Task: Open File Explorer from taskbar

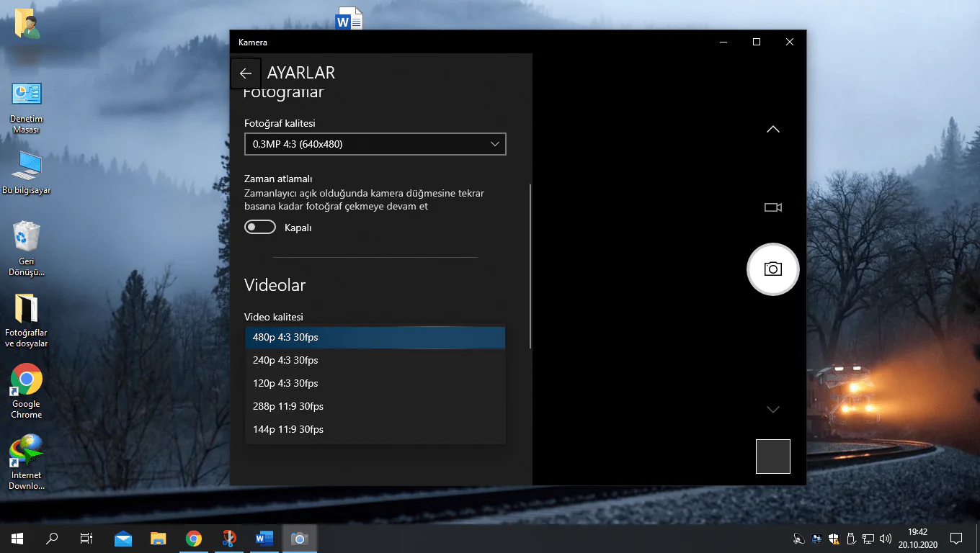Action: click(x=159, y=539)
